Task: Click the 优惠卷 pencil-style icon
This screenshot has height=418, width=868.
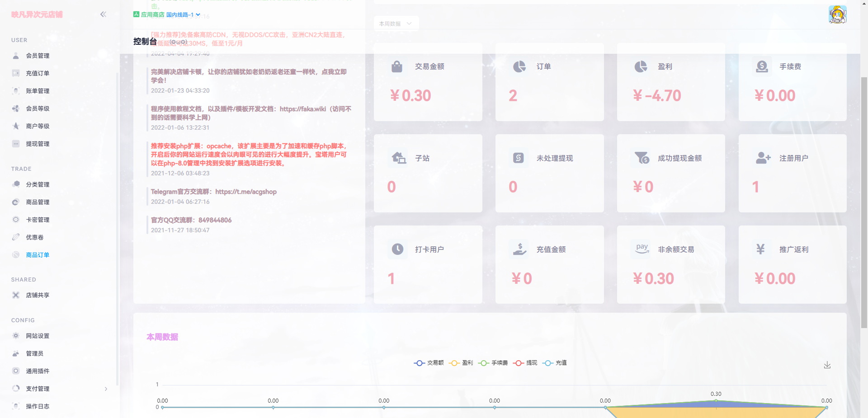Action: (x=16, y=237)
